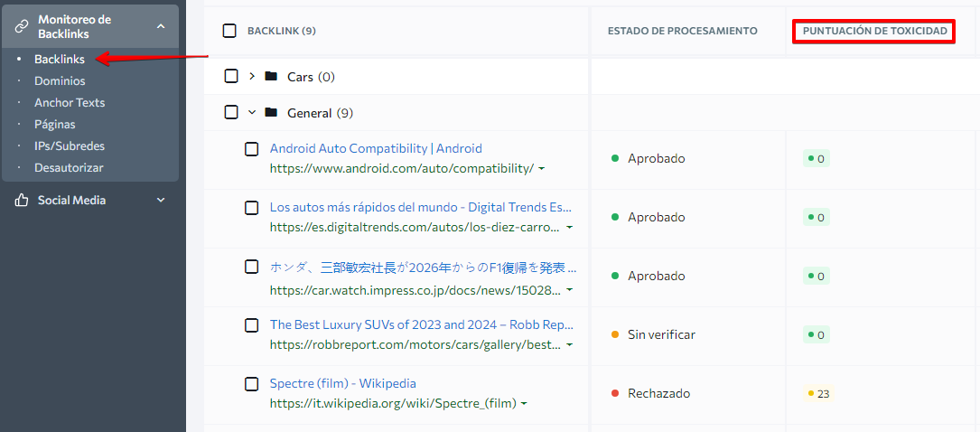The width and height of the screenshot is (980, 432).
Task: Select the Android Auto Compatibility row checkbox
Action: click(x=251, y=149)
